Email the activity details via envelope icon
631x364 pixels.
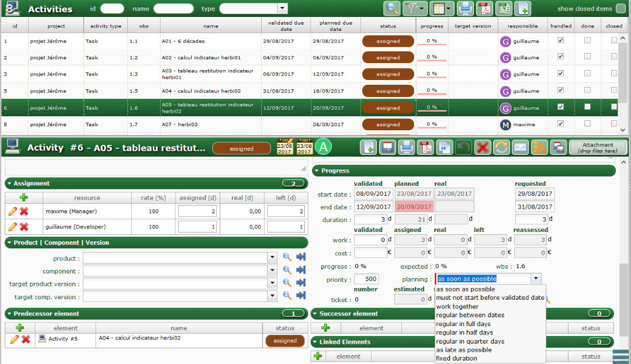520,148
